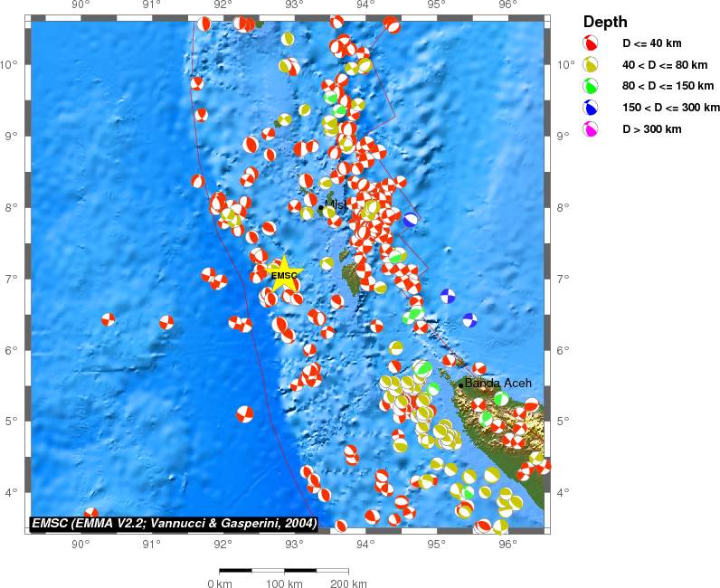Click the blue beachball just below 8° latitude
This screenshot has height=588, width=720.
pyautogui.click(x=411, y=219)
